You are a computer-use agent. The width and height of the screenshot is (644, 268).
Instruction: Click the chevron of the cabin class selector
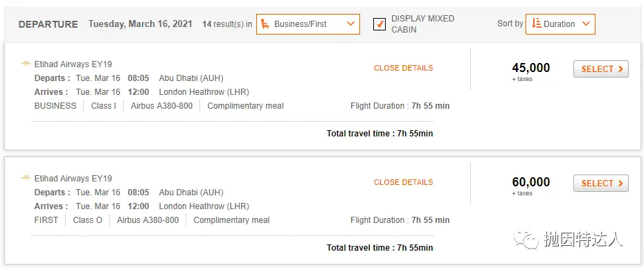350,24
